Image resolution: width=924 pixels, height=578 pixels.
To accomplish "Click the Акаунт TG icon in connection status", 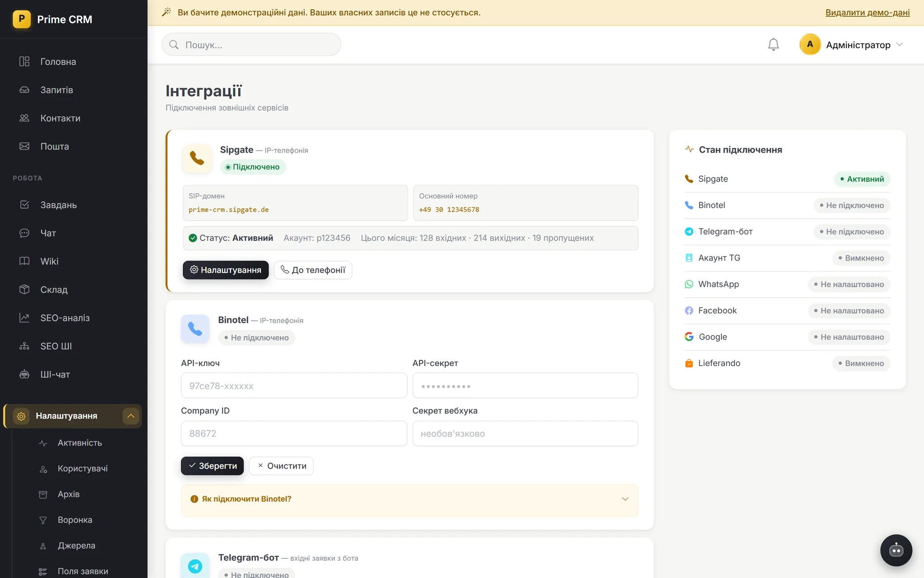I will pyautogui.click(x=689, y=258).
